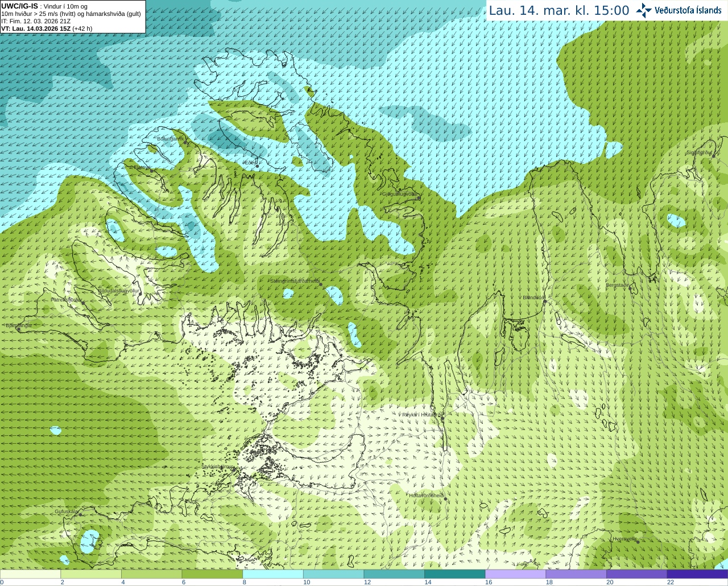Click the Flateyri station label
This screenshot has height=586, width=728.
click(142, 168)
